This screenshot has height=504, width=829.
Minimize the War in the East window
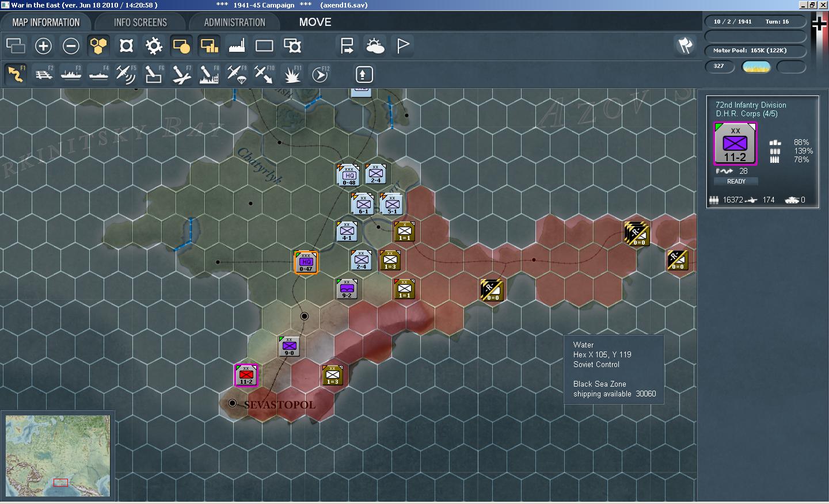803,5
